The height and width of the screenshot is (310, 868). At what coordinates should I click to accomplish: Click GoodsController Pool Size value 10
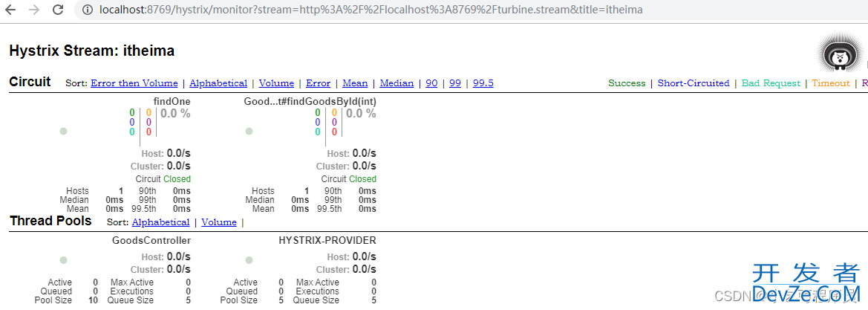94,300
